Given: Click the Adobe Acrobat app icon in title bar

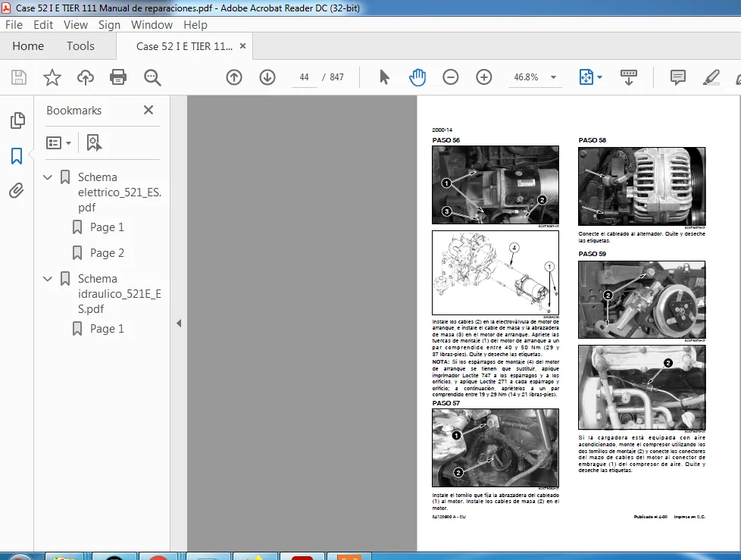Looking at the screenshot, I should [6, 8].
